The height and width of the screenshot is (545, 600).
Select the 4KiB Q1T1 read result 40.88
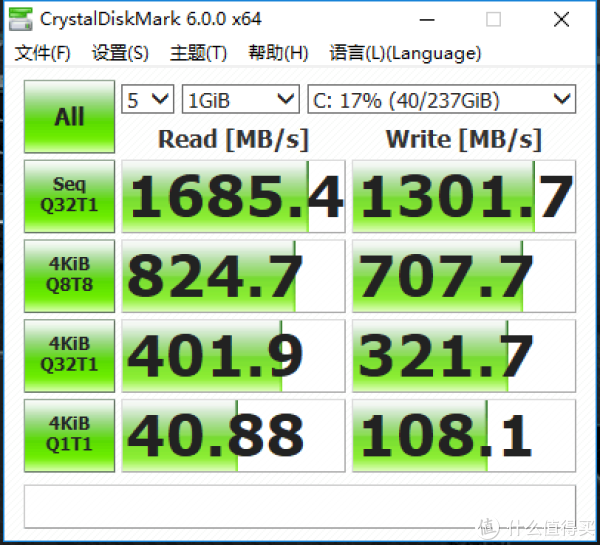[x=233, y=435]
